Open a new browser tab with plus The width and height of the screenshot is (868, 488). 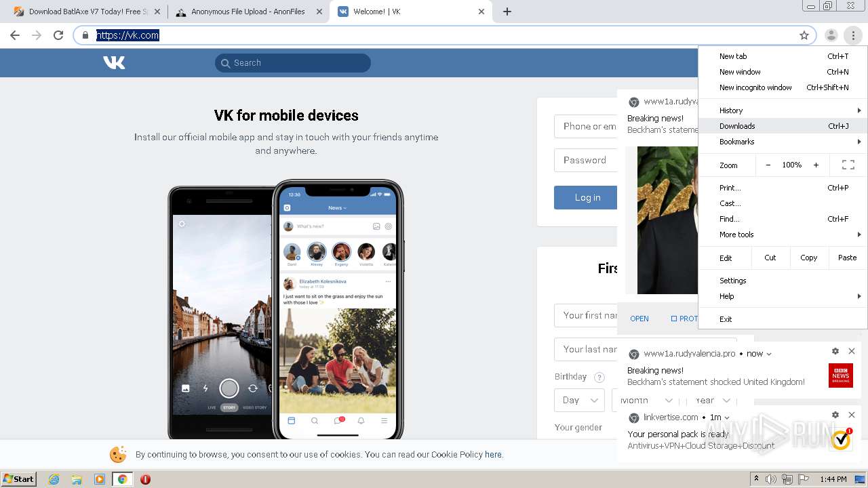point(507,12)
